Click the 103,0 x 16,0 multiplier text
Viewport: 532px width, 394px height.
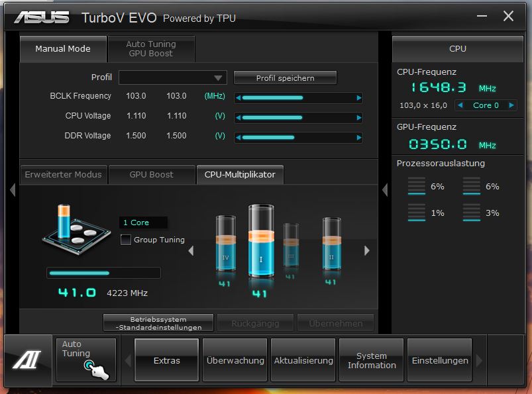pyautogui.click(x=423, y=105)
